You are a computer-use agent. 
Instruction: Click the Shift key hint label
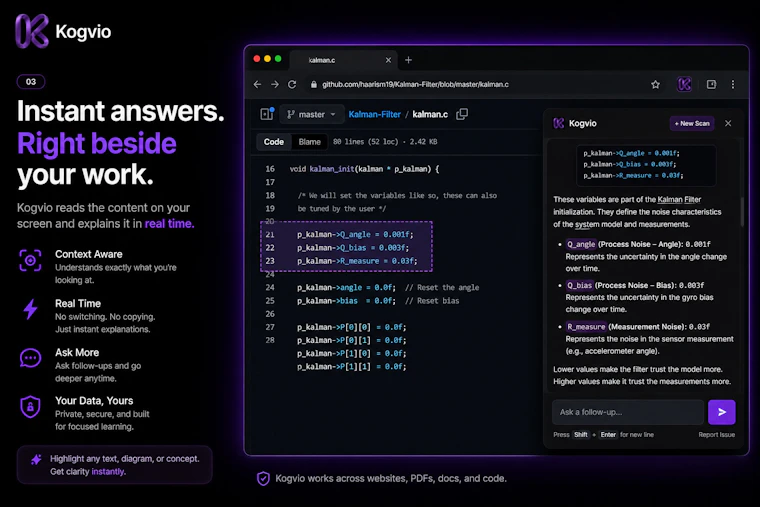click(581, 435)
